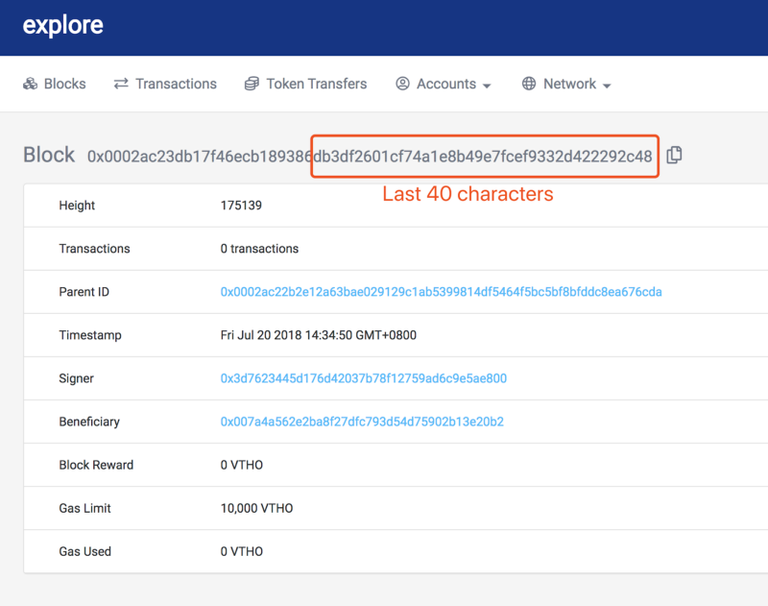Open the Accounts menu
This screenshot has height=606, width=768.
point(443,84)
